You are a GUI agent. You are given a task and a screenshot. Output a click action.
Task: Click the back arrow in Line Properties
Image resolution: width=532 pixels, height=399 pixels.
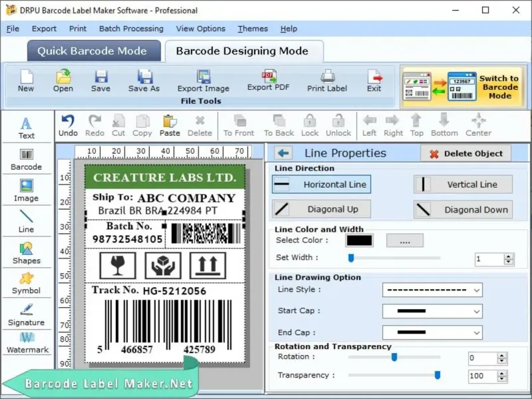click(x=283, y=153)
